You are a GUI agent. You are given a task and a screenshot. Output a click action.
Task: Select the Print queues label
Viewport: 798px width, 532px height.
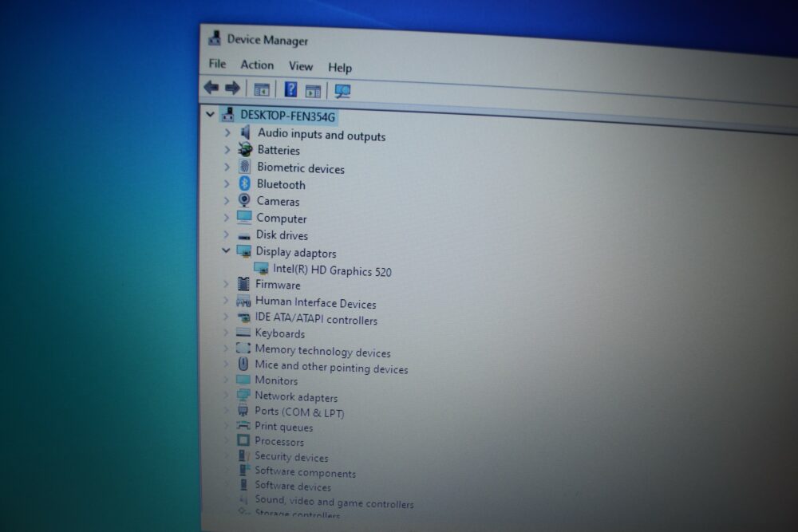284,427
